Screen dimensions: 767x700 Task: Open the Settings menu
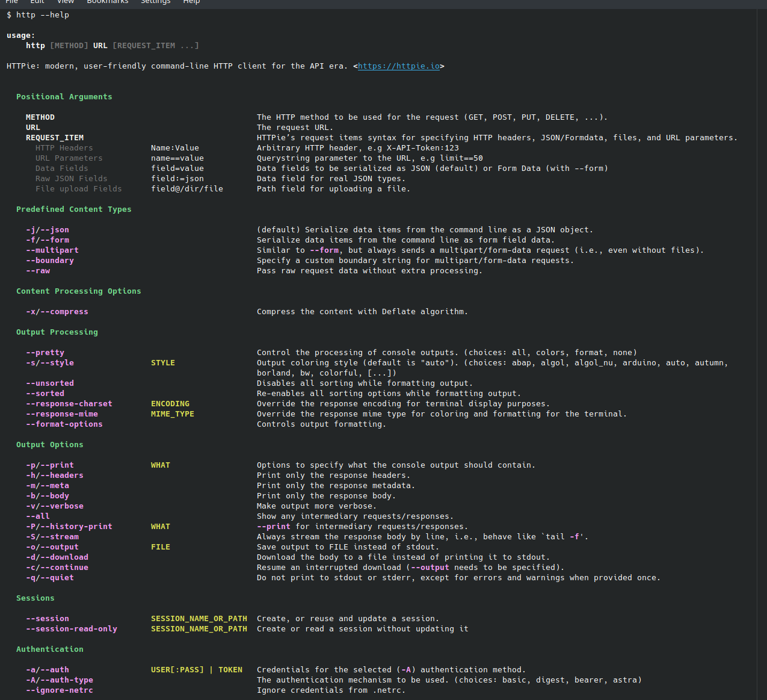(156, 2)
